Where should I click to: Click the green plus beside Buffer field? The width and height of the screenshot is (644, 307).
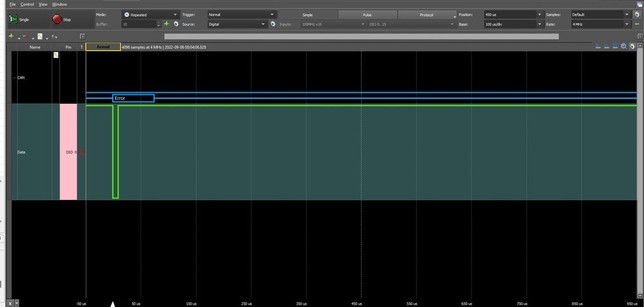click(x=166, y=25)
